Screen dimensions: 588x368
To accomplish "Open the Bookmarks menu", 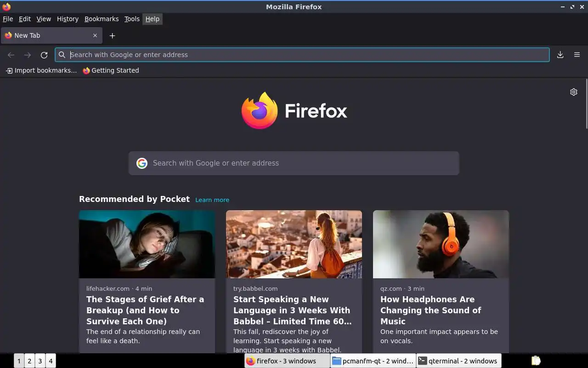I will click(x=102, y=19).
